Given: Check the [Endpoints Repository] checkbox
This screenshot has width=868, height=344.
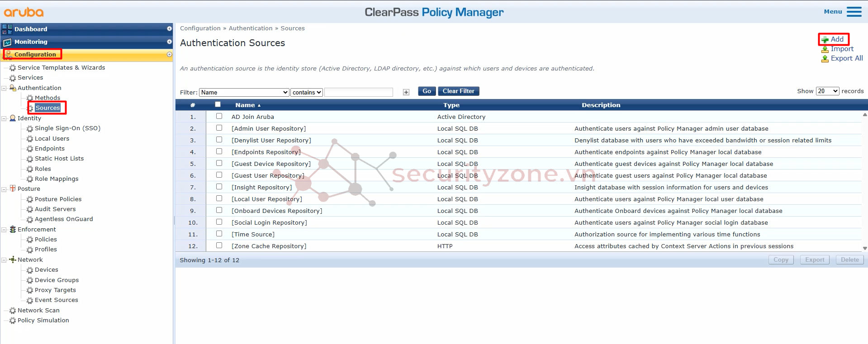Looking at the screenshot, I should pos(219,151).
